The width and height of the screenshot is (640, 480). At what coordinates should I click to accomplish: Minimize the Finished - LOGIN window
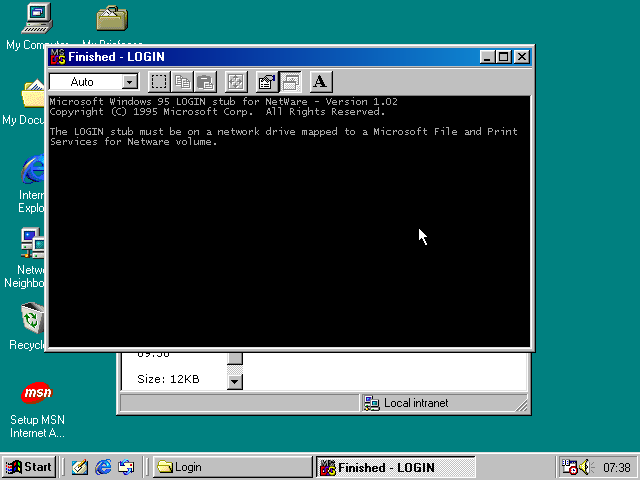coord(487,57)
